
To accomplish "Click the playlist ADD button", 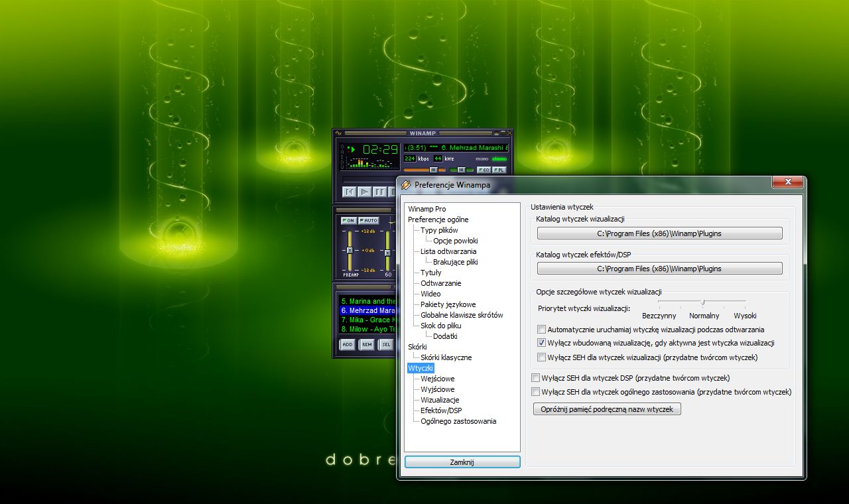I will pos(348,344).
